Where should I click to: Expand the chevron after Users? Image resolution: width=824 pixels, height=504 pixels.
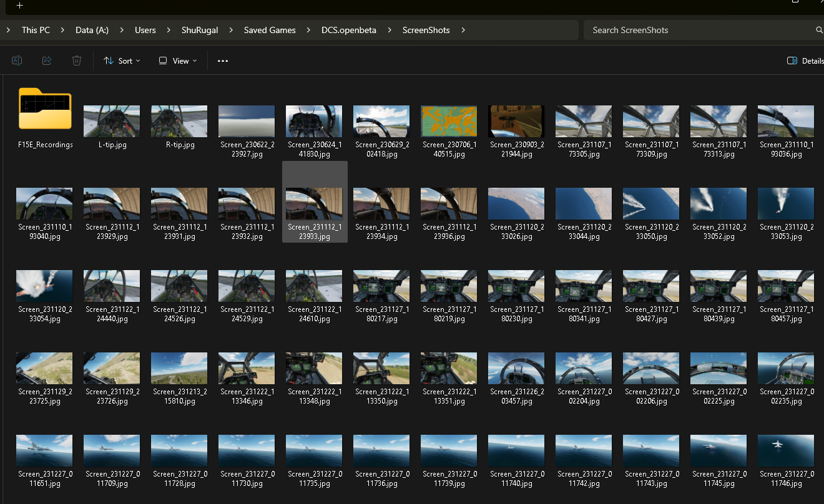click(169, 30)
